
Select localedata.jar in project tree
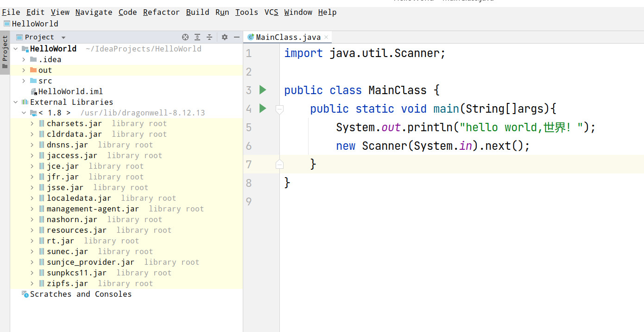(x=79, y=198)
